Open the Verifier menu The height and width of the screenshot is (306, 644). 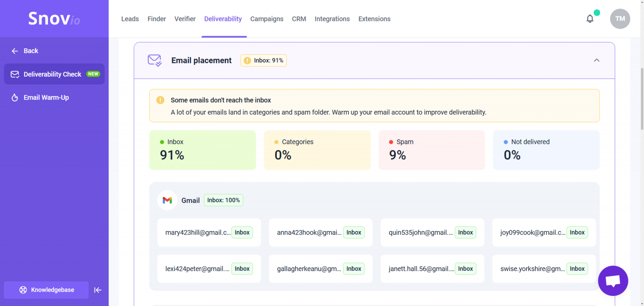coord(185,19)
